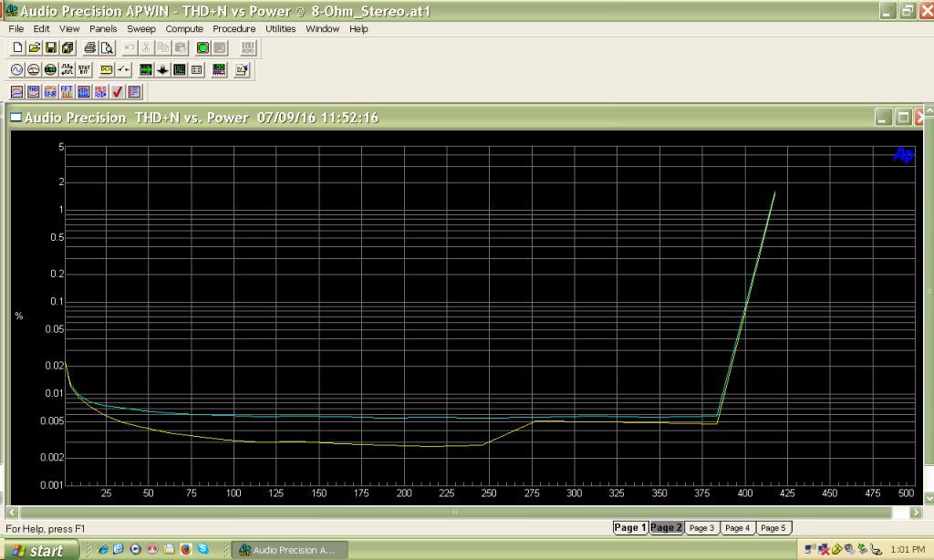The height and width of the screenshot is (560, 934).
Task: Open the Switcher panel icon
Action: [x=123, y=69]
